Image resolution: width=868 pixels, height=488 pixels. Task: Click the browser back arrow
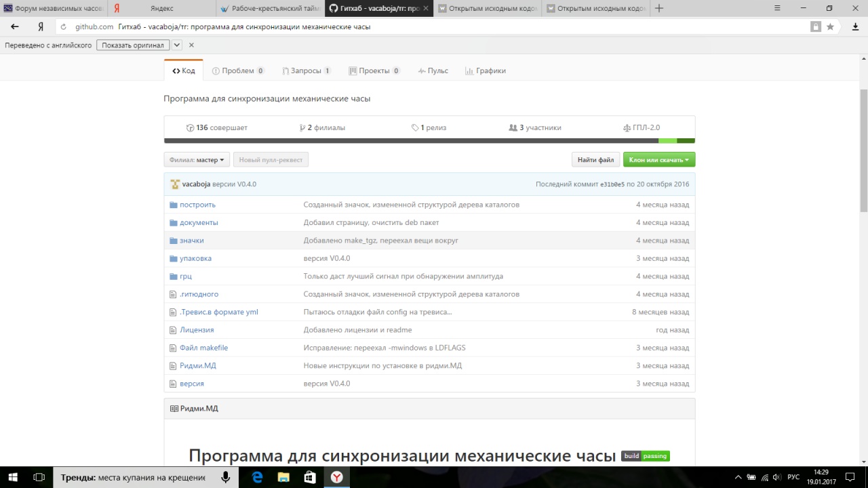coord(15,27)
